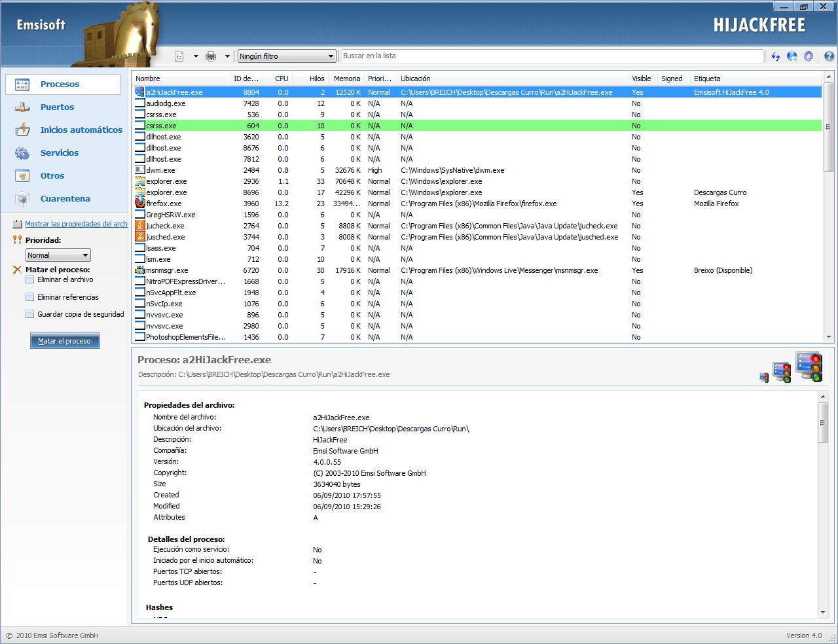
Task: Open the Cuarentena section
Action: coord(65,199)
